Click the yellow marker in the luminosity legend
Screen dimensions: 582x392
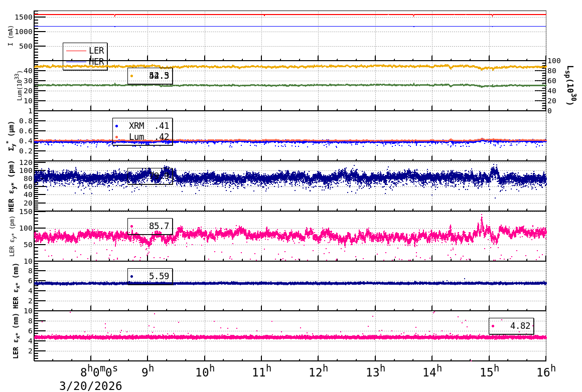[x=131, y=76]
